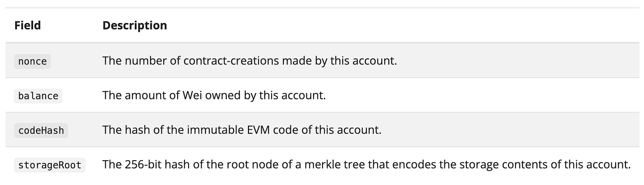
Task: Click the nonce description text
Action: (x=249, y=61)
